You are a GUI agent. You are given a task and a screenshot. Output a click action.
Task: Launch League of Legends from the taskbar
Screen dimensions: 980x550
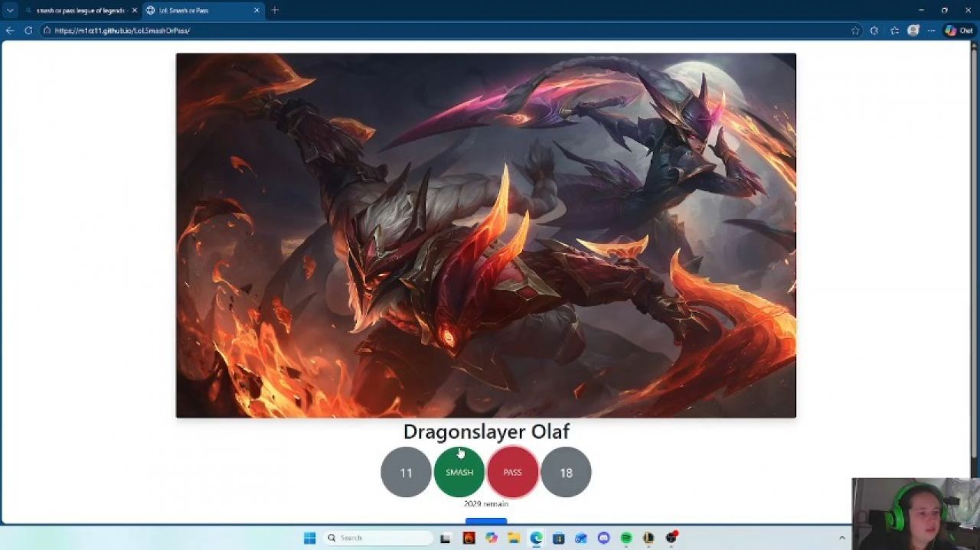(x=648, y=538)
